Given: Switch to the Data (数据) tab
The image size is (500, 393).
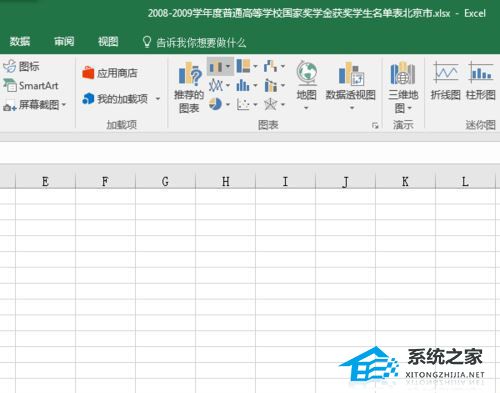Looking at the screenshot, I should coord(20,42).
